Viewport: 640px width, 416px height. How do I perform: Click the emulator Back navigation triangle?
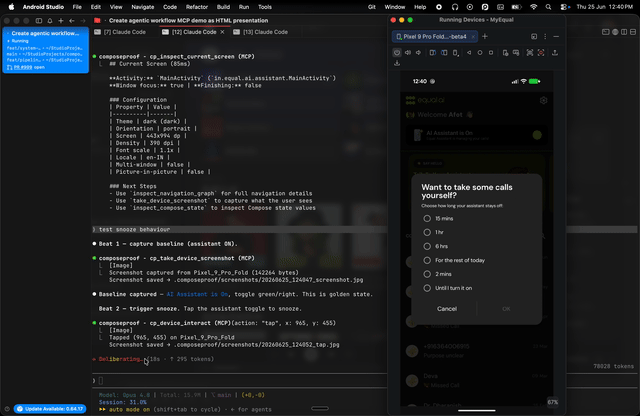click(469, 53)
